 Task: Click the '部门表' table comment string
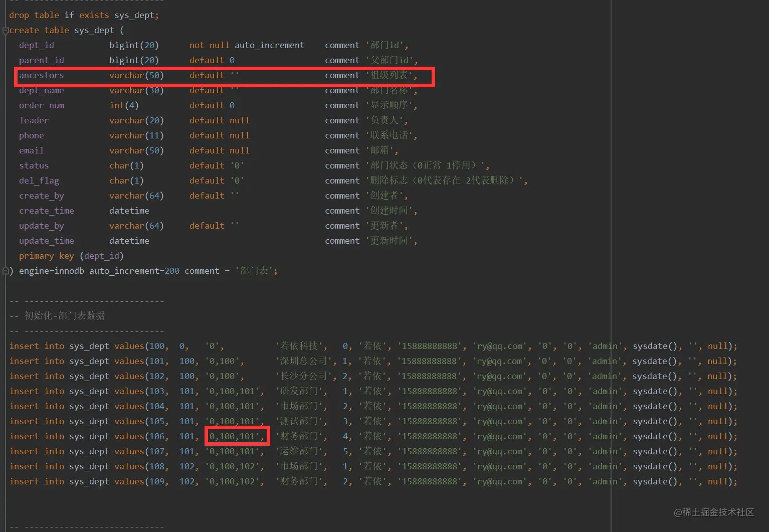coord(254,271)
